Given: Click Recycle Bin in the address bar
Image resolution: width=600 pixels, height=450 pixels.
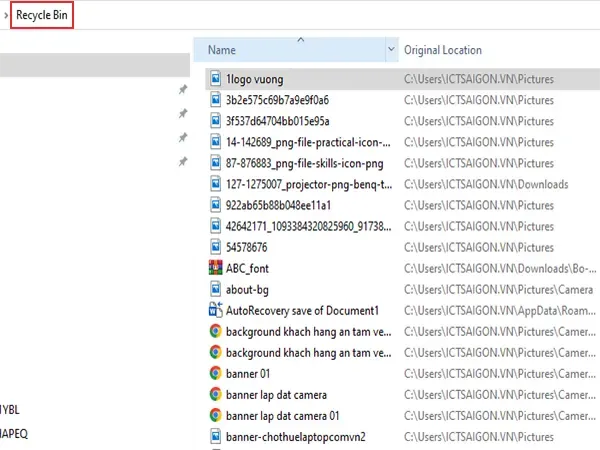Looking at the screenshot, I should [x=42, y=15].
